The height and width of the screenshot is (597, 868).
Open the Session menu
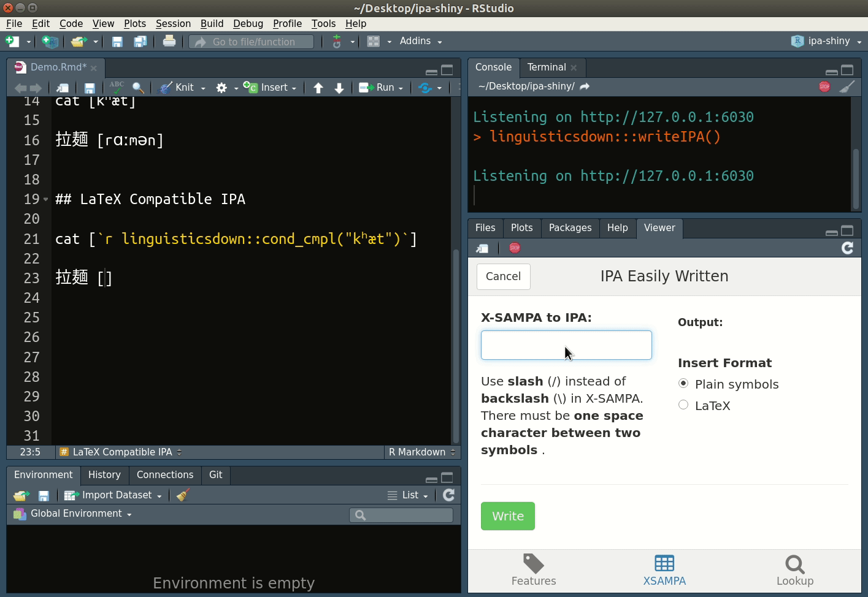[173, 23]
